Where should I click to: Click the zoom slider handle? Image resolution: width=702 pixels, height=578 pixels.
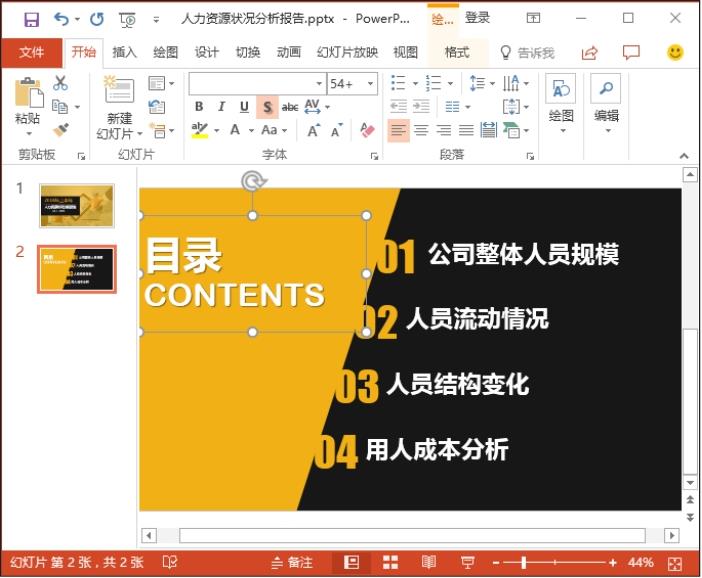coord(524,563)
